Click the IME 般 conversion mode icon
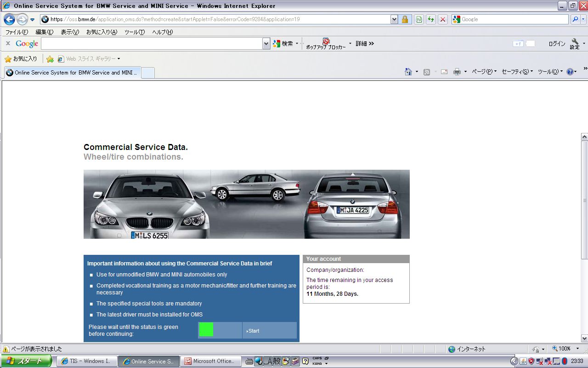This screenshot has height=368, width=588. tap(277, 362)
